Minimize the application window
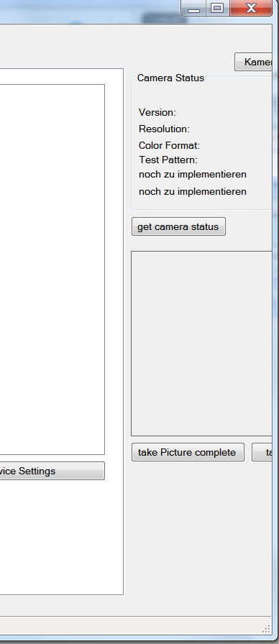This screenshot has height=644, width=279. 193,8
